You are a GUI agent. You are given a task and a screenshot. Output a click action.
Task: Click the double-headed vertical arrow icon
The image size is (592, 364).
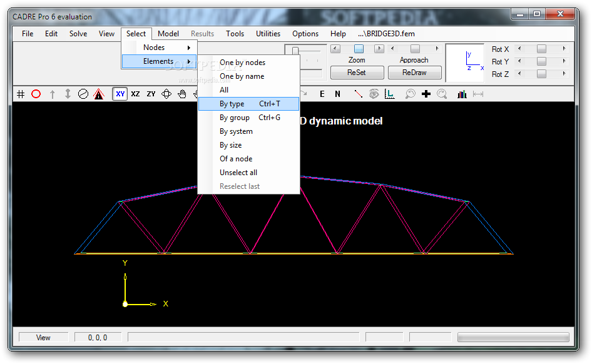click(x=68, y=94)
